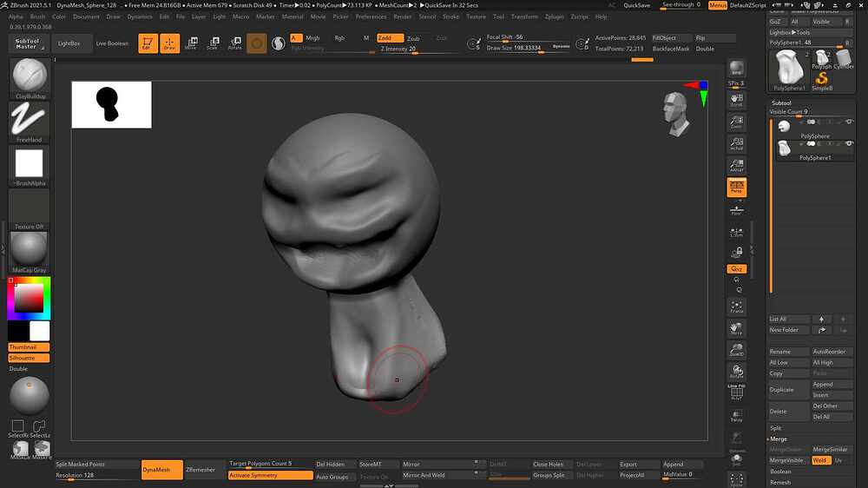Toggle the Floor grid icon
Screen dimensions: 868x488
click(736, 210)
